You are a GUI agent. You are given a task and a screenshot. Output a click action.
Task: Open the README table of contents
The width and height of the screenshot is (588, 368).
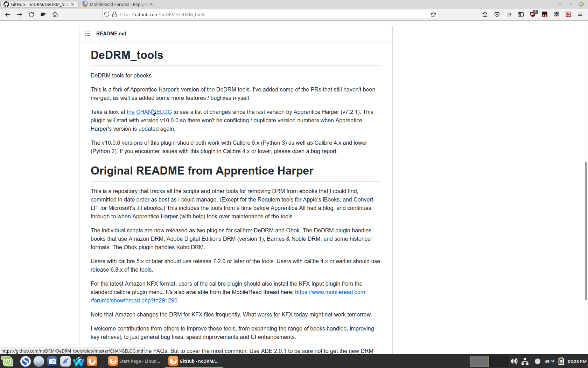click(88, 34)
